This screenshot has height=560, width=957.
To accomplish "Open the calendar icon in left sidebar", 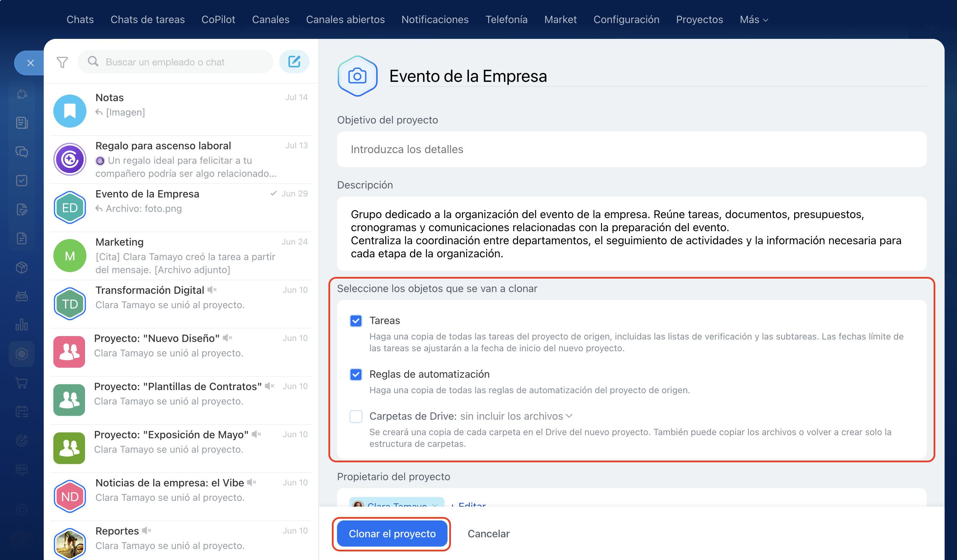I will pyautogui.click(x=22, y=412).
